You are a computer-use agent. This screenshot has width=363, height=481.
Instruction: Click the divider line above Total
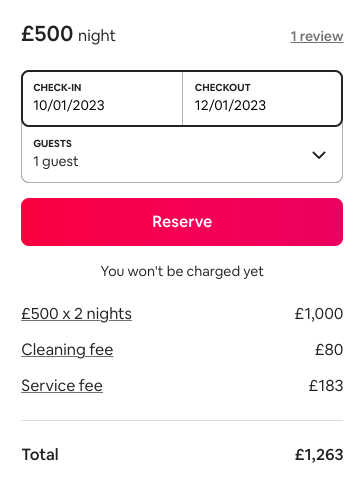[x=182, y=420]
